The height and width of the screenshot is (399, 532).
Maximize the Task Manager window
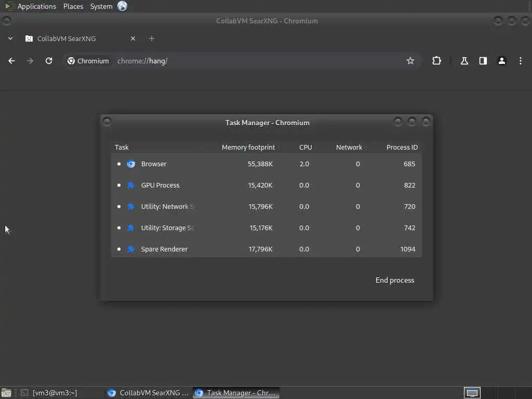(x=412, y=122)
